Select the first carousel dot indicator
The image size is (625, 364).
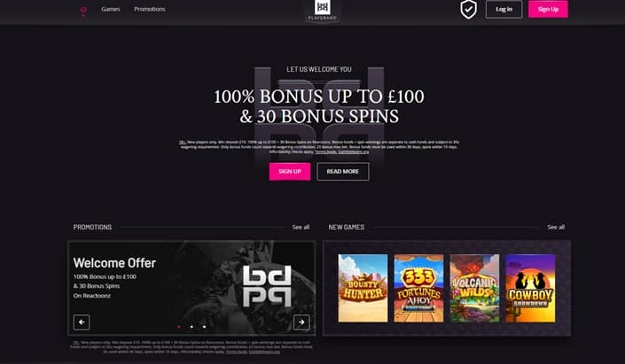click(x=179, y=327)
